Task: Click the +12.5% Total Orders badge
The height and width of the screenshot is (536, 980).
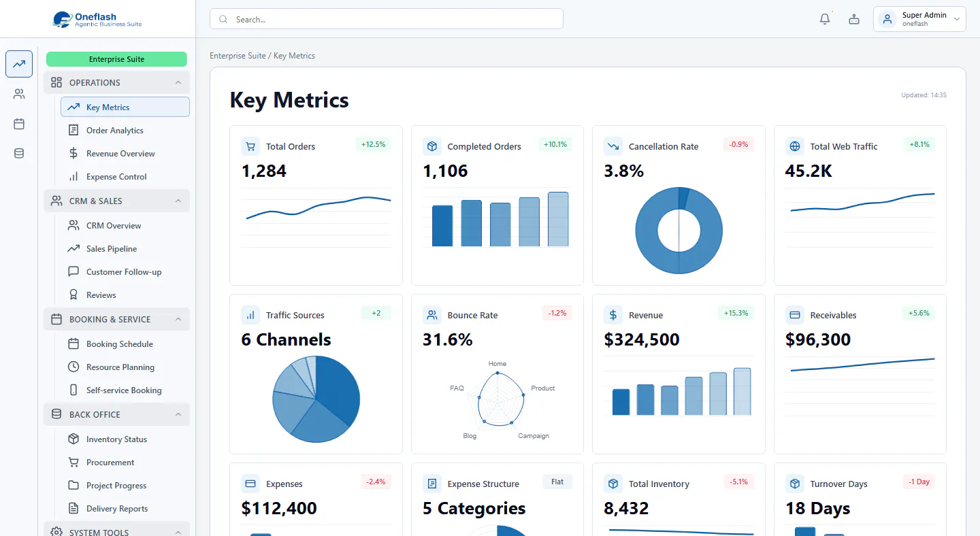Action: click(x=373, y=144)
